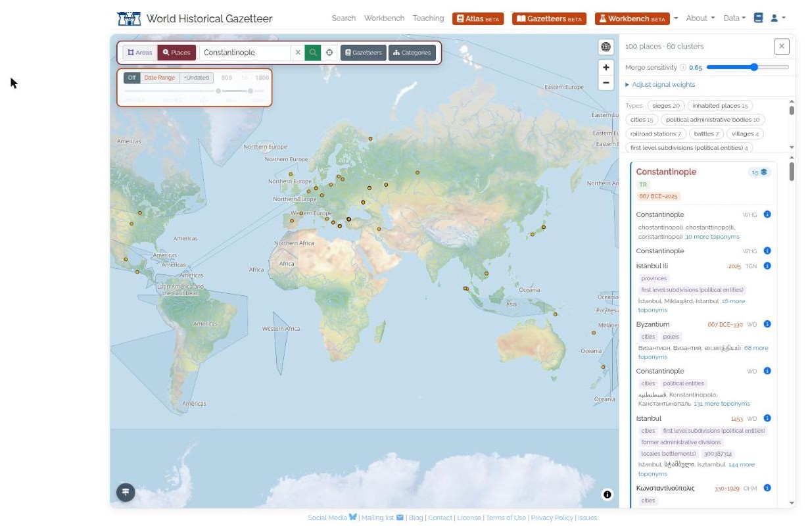Click the date range slider right handle

pos(250,91)
